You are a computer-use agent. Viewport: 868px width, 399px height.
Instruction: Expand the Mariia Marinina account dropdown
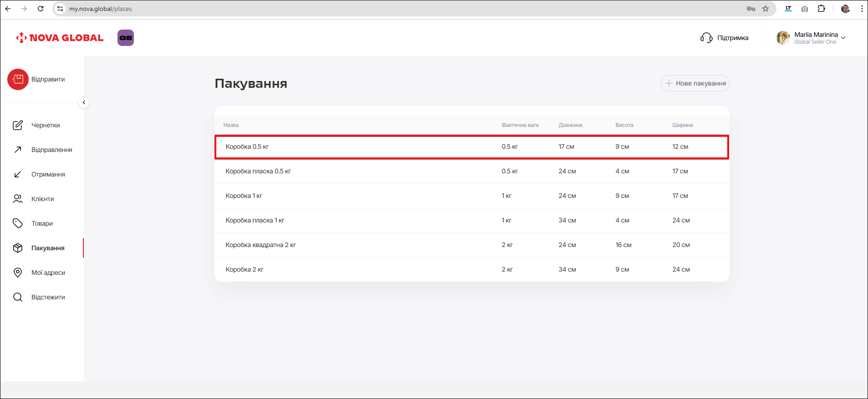[x=843, y=38]
